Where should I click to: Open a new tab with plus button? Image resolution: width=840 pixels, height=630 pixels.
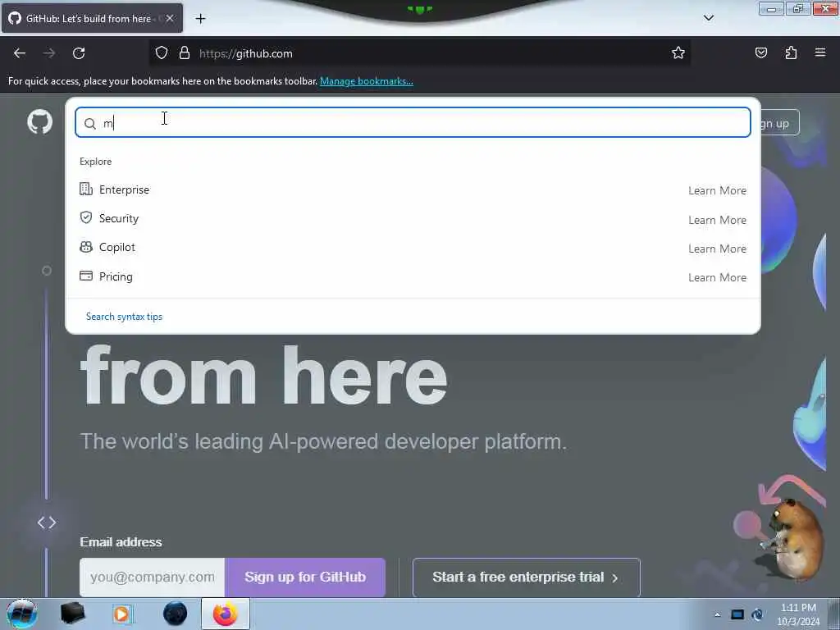200,19
